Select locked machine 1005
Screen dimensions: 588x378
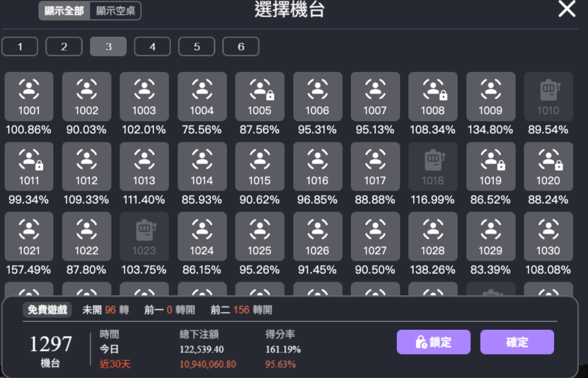[x=260, y=96]
